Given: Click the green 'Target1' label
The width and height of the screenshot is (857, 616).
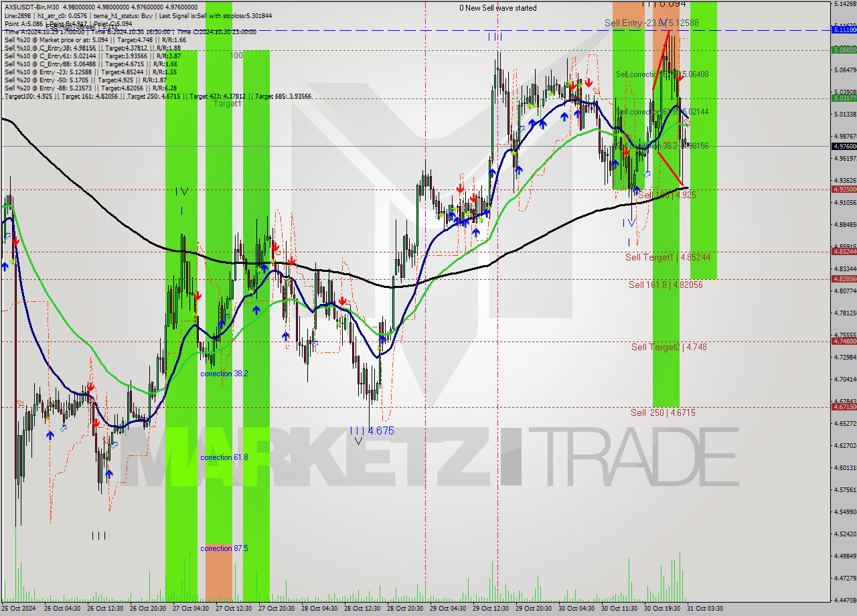Looking at the screenshot, I should point(227,104).
